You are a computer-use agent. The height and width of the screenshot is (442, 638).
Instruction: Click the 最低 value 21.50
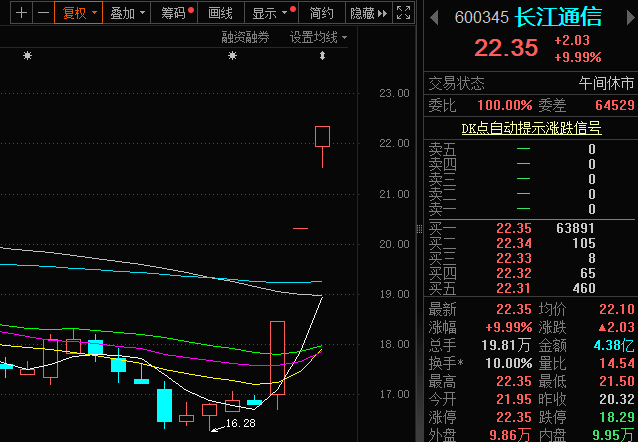pyautogui.click(x=616, y=381)
